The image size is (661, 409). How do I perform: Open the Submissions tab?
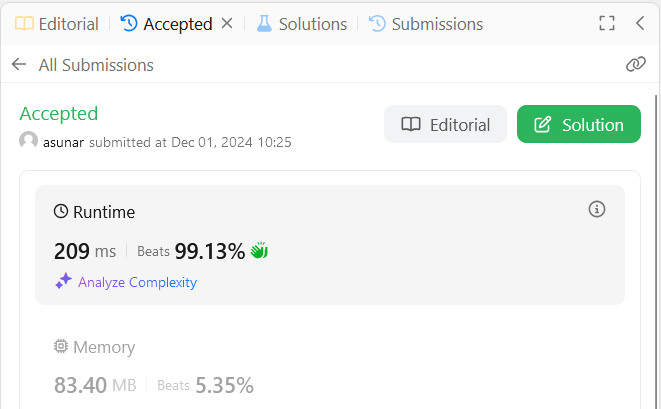click(x=426, y=24)
